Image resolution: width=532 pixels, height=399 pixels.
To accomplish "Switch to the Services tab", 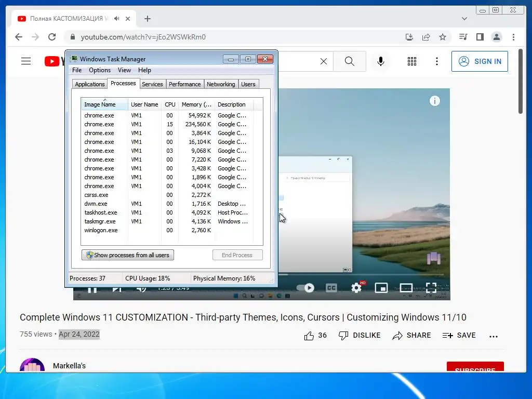I will coord(152,84).
